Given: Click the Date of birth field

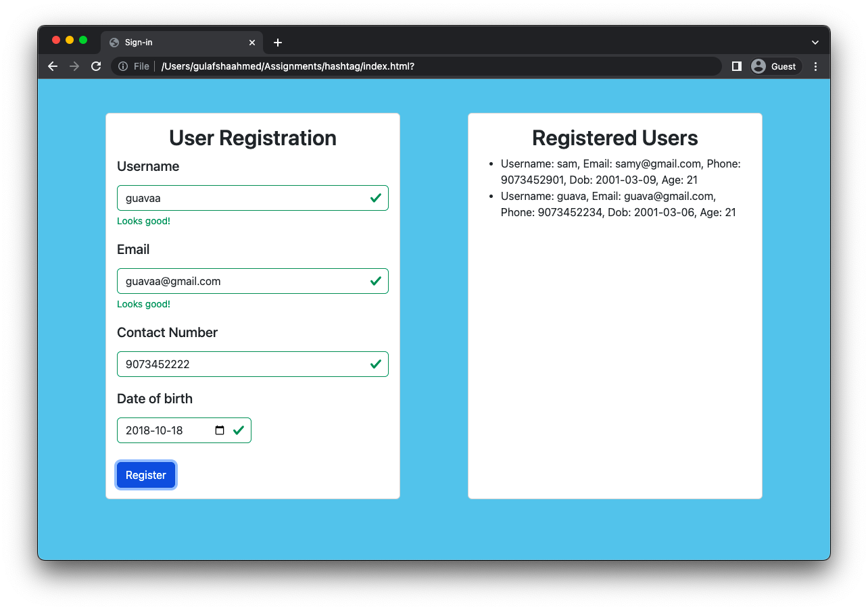Looking at the screenshot, I should 184,430.
